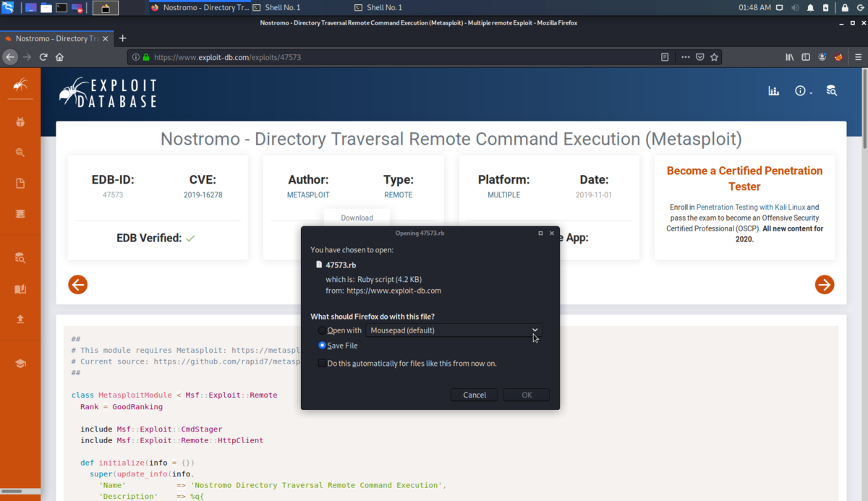Click notification bell in system tray
This screenshot has width=868, height=501.
810,8
